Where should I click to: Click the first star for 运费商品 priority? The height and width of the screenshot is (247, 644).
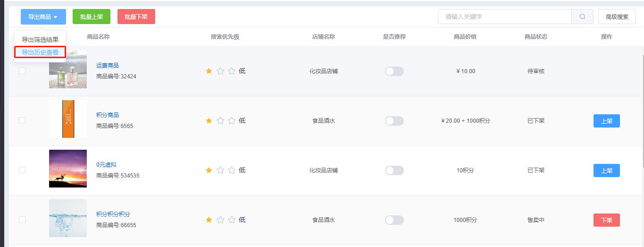click(209, 71)
